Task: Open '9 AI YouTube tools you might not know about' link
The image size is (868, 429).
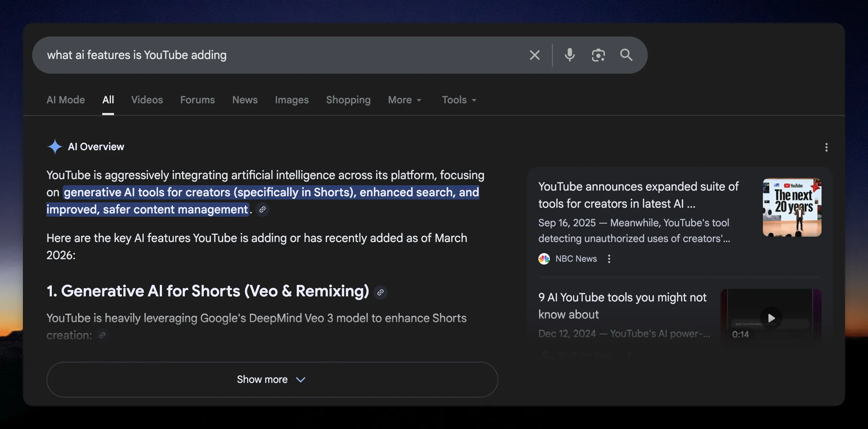Action: pos(622,306)
